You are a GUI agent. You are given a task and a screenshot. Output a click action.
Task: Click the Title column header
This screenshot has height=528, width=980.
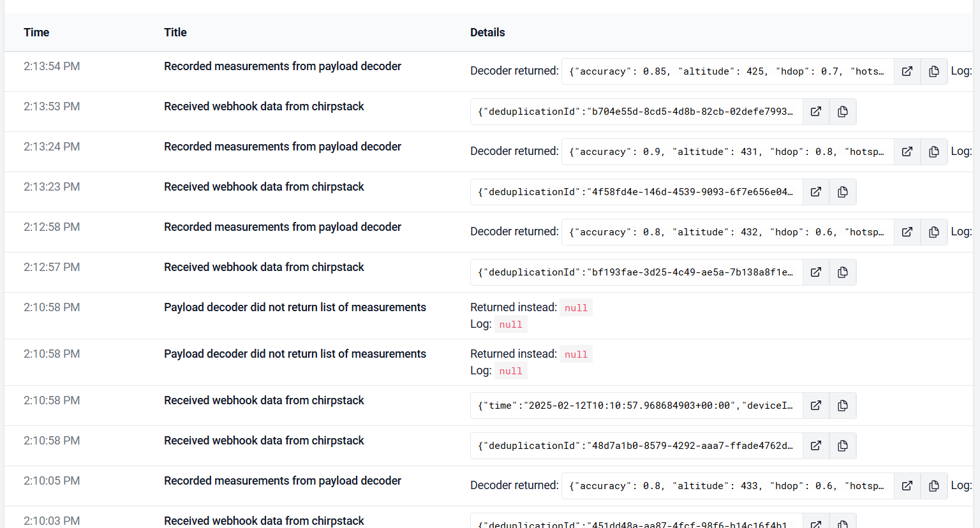coord(175,33)
